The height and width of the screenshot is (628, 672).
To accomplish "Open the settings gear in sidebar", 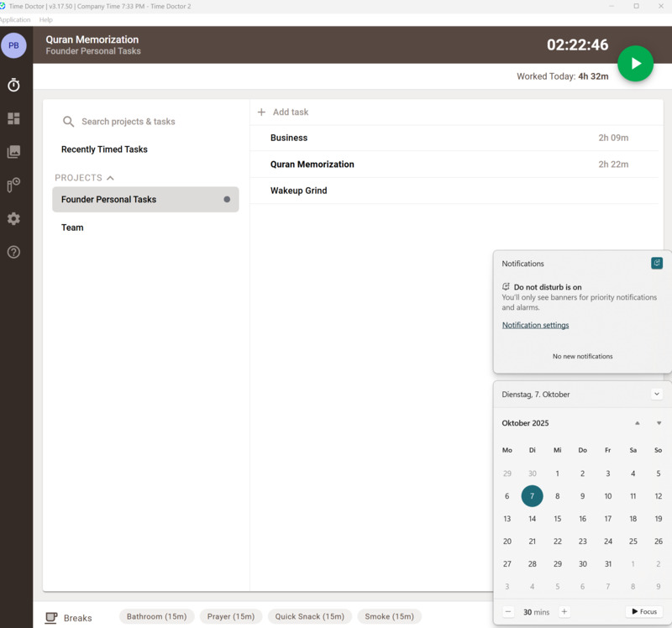I will (13, 218).
